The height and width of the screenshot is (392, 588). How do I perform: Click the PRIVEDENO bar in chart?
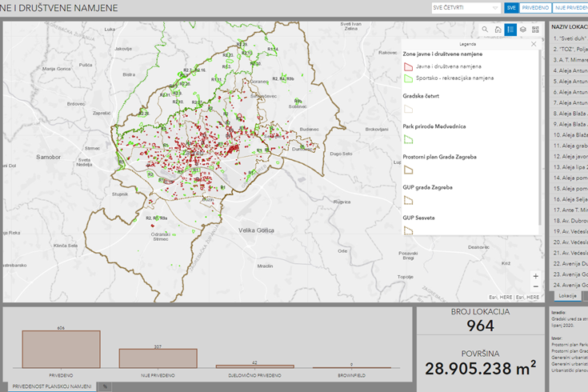(x=61, y=349)
